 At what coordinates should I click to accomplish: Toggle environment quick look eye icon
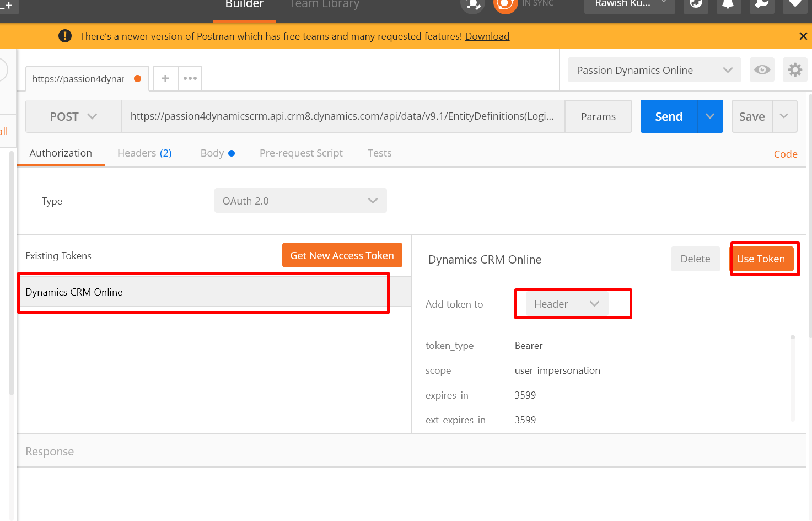click(762, 70)
